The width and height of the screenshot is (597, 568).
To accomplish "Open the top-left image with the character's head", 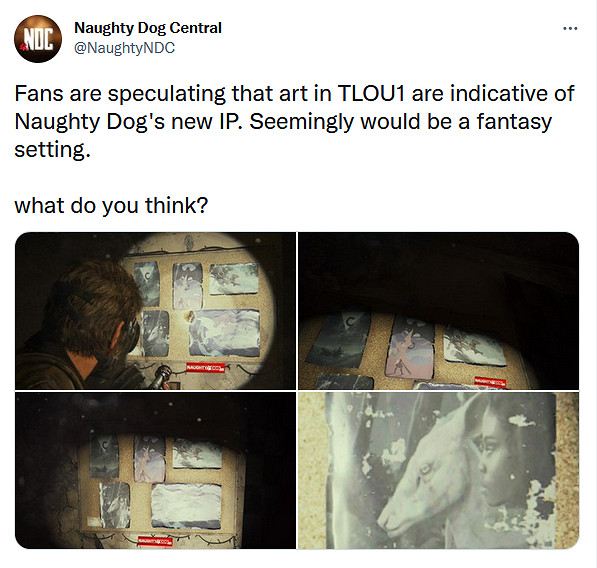I will pyautogui.click(x=155, y=311).
